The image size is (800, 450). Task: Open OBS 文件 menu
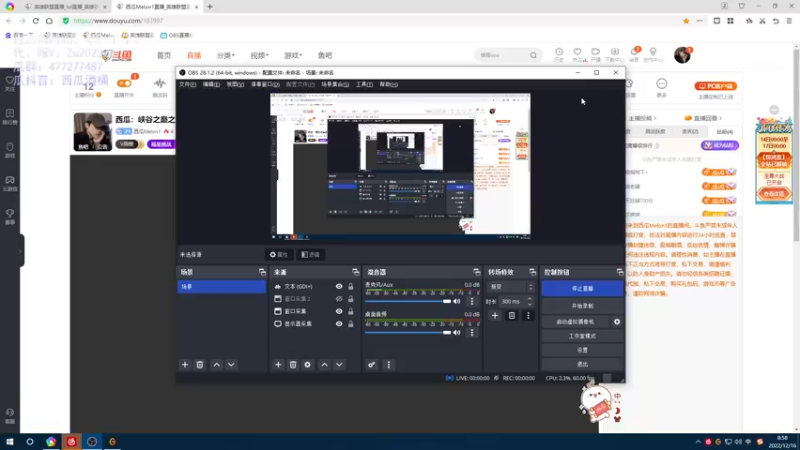[x=187, y=84]
